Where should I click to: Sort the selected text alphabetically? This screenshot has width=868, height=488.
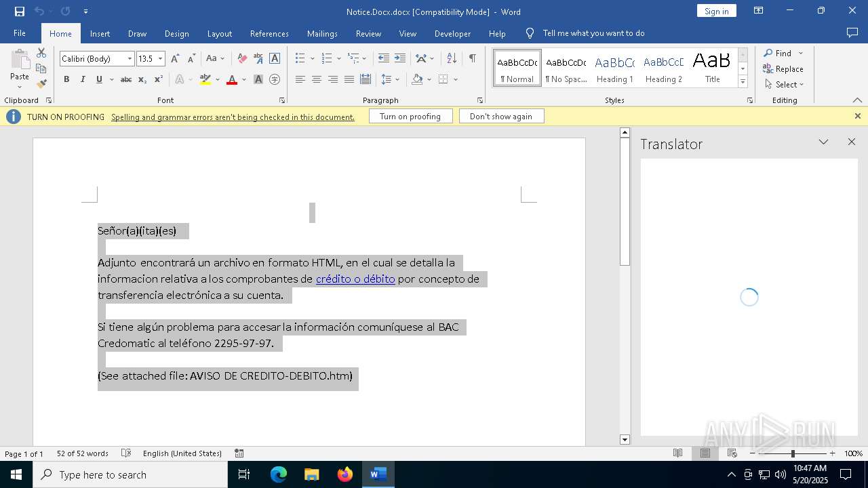point(452,59)
